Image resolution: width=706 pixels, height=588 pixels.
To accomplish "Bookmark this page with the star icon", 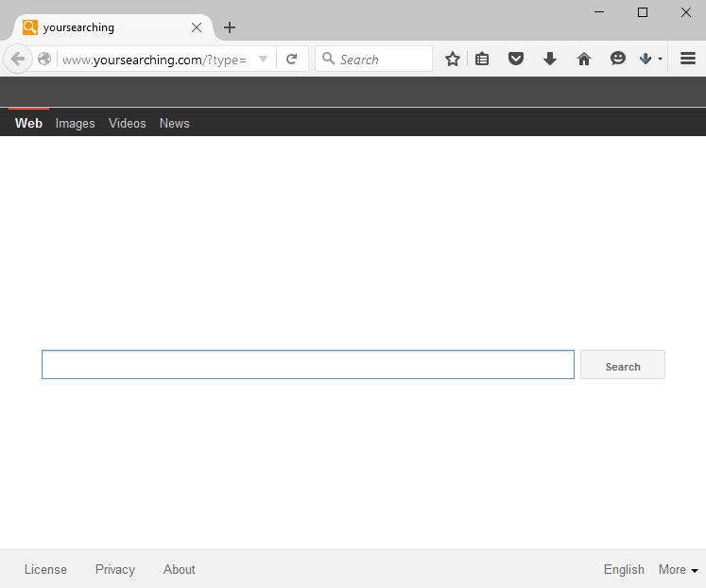I will coord(453,60).
